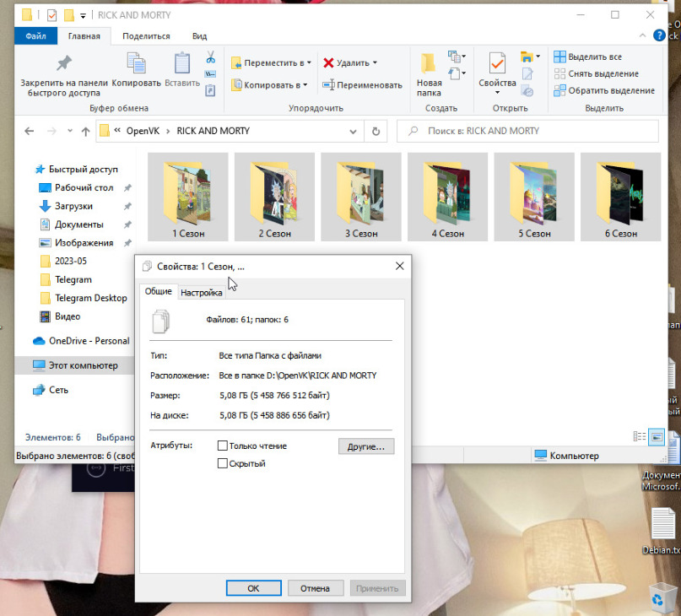
Task: Paste shortcut icon in clipboard group
Action: point(211,90)
